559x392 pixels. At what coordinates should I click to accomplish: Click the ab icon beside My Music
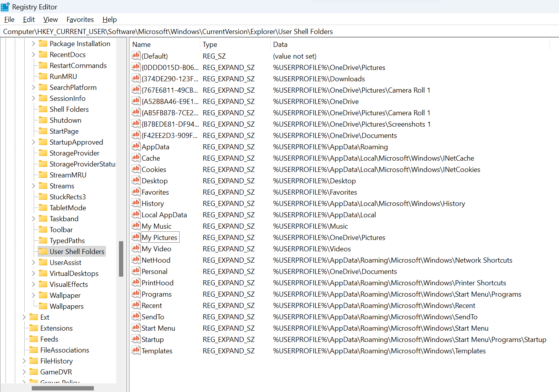136,226
